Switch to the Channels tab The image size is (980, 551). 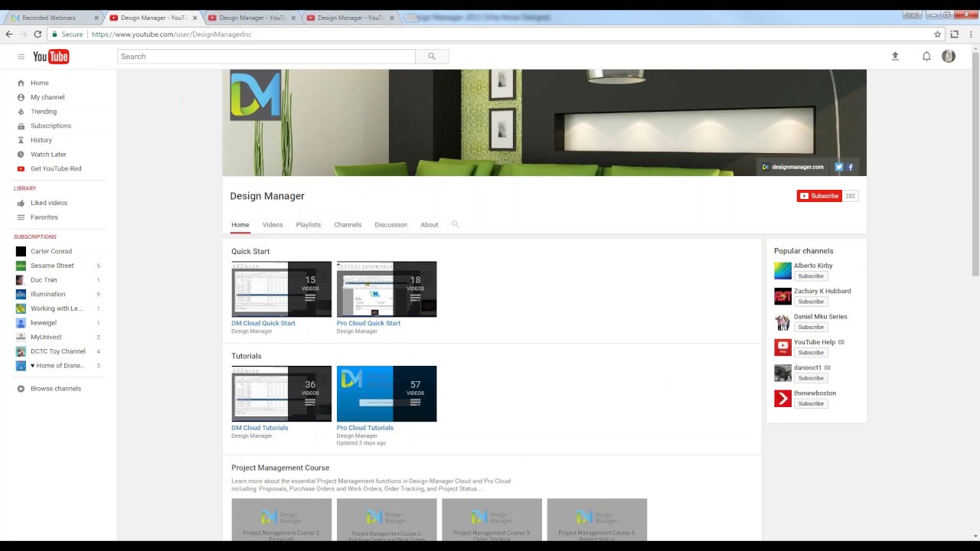coord(348,225)
